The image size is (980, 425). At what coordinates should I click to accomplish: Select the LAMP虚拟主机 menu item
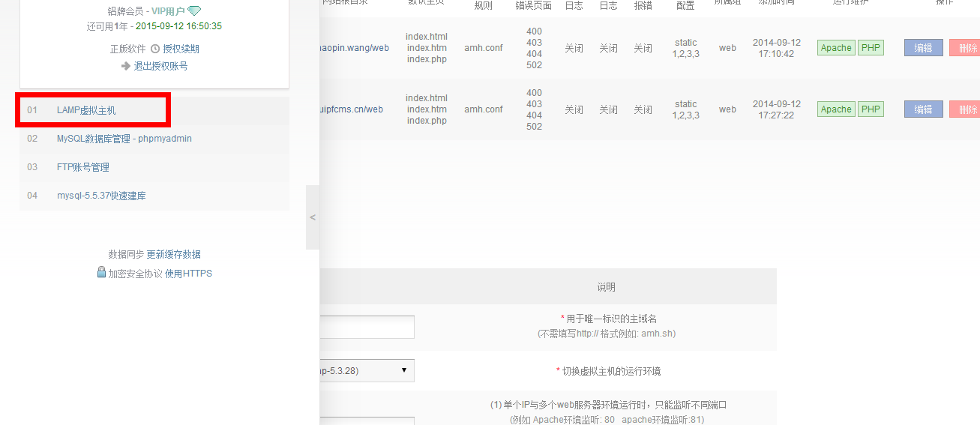coord(86,110)
